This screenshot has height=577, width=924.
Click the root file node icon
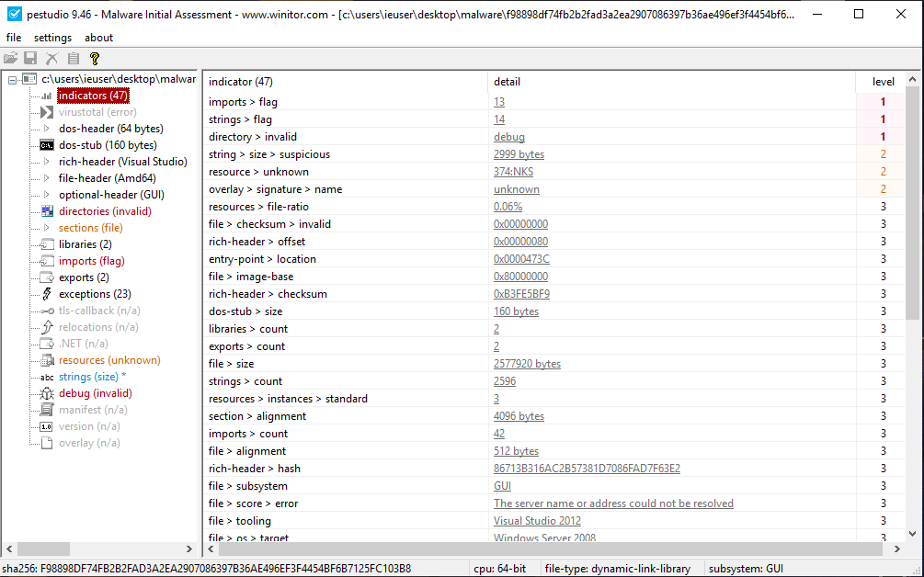pyautogui.click(x=29, y=79)
